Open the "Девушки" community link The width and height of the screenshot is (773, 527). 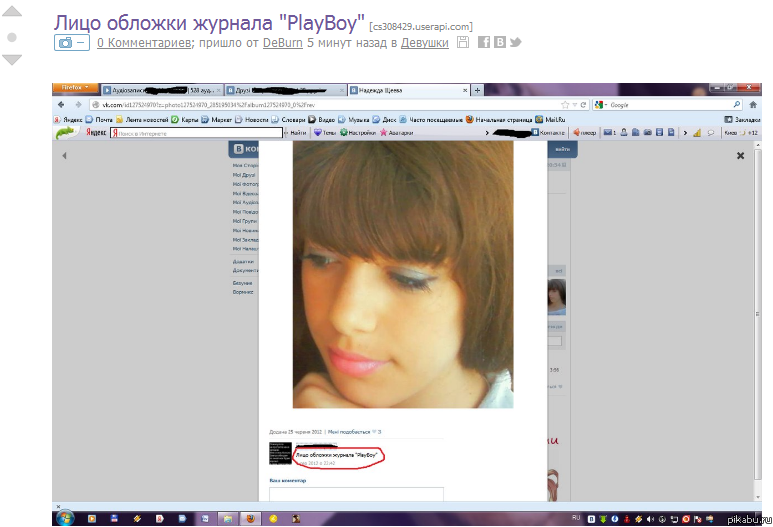pyautogui.click(x=424, y=43)
